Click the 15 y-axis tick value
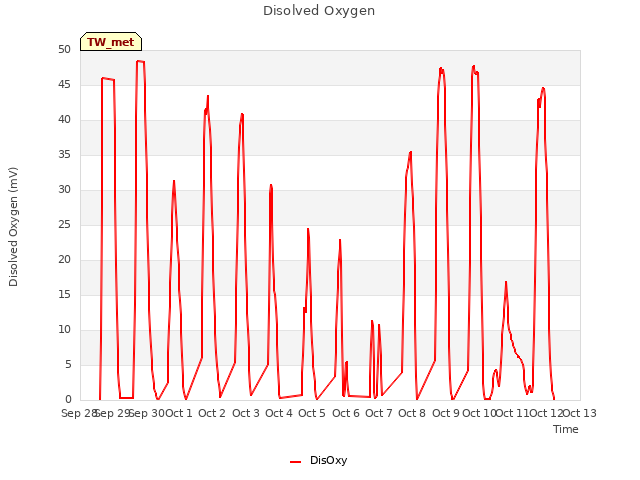The width and height of the screenshot is (640, 480). point(64,295)
